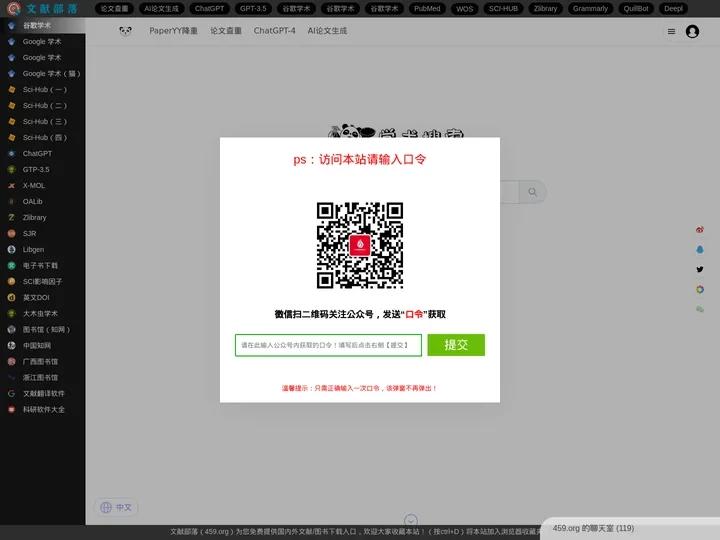Click the password input field in popup
The width and height of the screenshot is (720, 540).
(x=328, y=345)
